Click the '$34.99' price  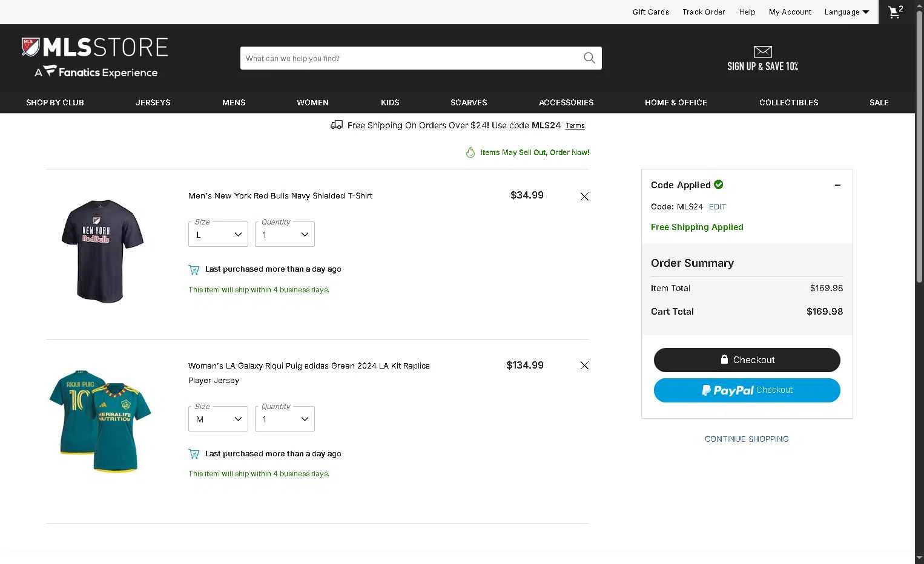[527, 195]
